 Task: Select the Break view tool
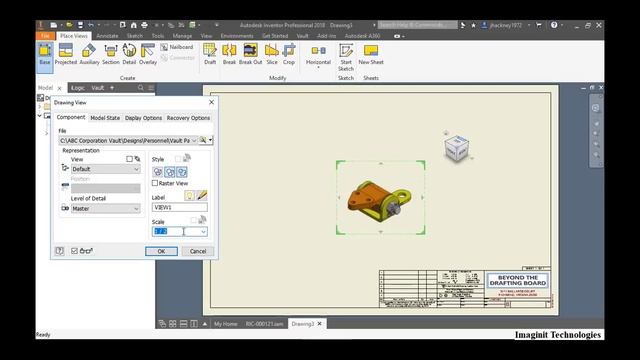coord(229,55)
